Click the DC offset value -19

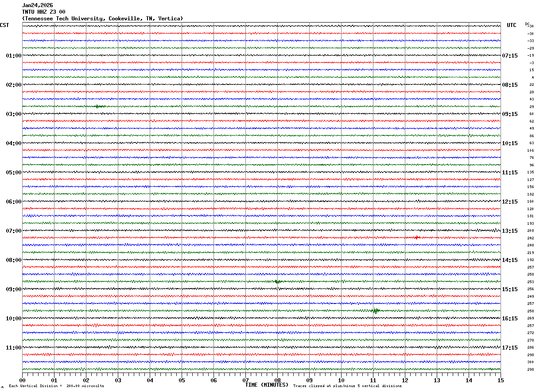click(x=530, y=55)
